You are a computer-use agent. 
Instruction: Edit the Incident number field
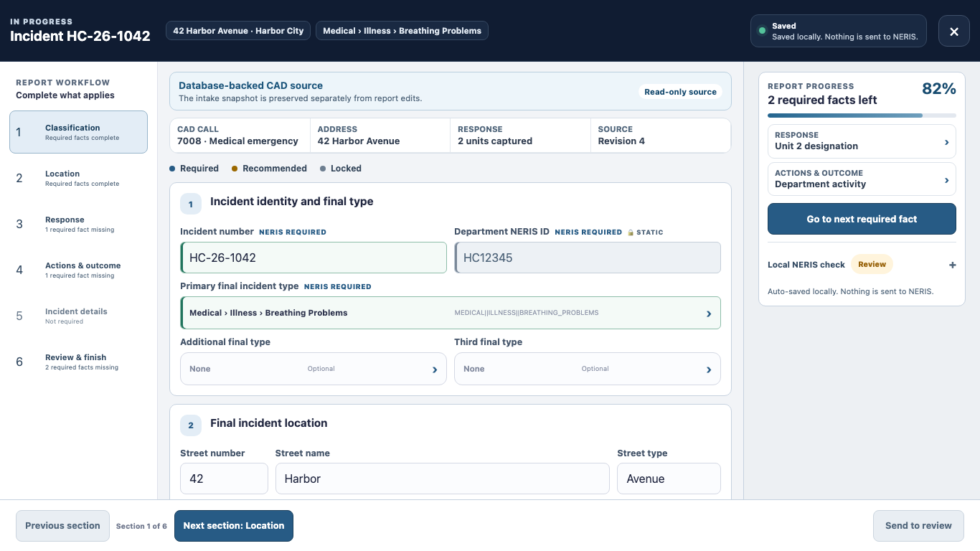[x=314, y=258]
